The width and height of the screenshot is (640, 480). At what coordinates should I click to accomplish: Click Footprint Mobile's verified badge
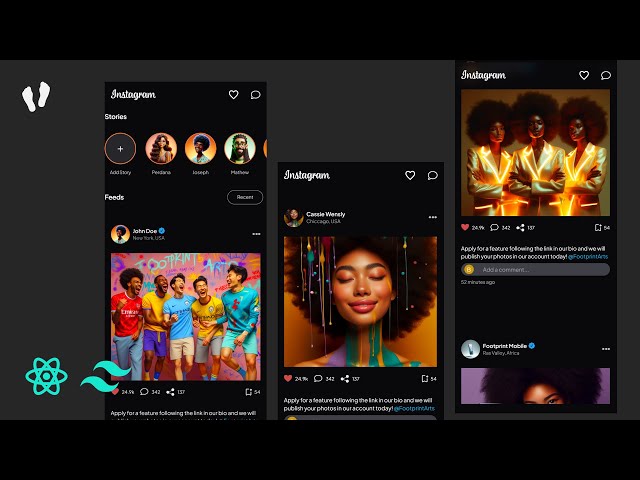pyautogui.click(x=531, y=346)
